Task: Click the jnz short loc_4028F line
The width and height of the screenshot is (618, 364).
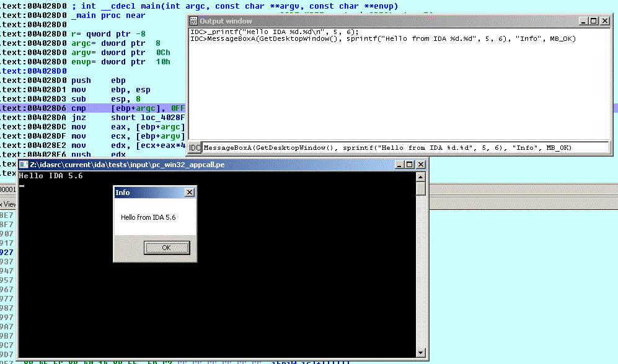Action: 93,118
